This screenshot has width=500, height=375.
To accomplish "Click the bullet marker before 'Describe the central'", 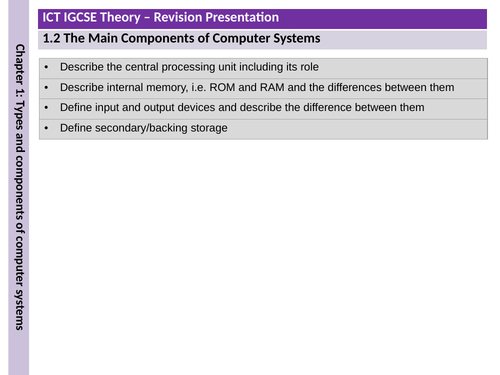I will click(46, 67).
